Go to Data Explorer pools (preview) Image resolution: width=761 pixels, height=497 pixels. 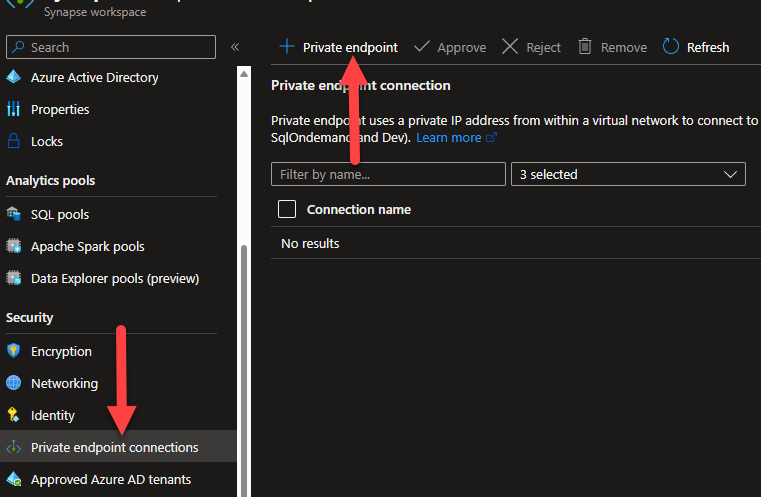click(115, 278)
